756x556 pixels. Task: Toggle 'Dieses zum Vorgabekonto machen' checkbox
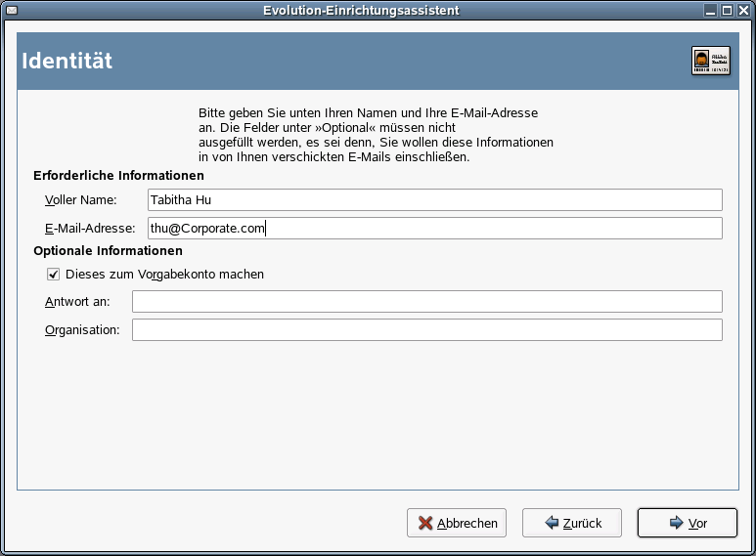click(x=53, y=275)
